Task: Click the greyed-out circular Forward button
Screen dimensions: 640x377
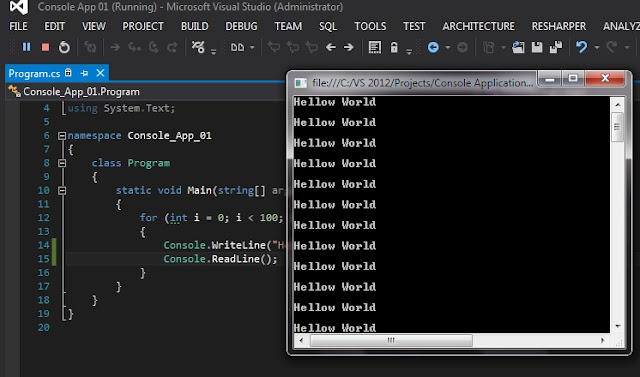Action: tap(462, 47)
